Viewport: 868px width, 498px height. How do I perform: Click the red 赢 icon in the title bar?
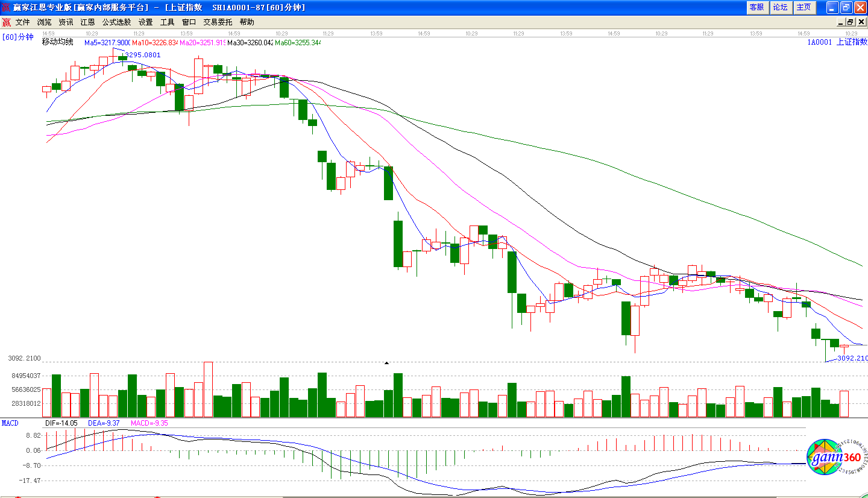coord(6,7)
